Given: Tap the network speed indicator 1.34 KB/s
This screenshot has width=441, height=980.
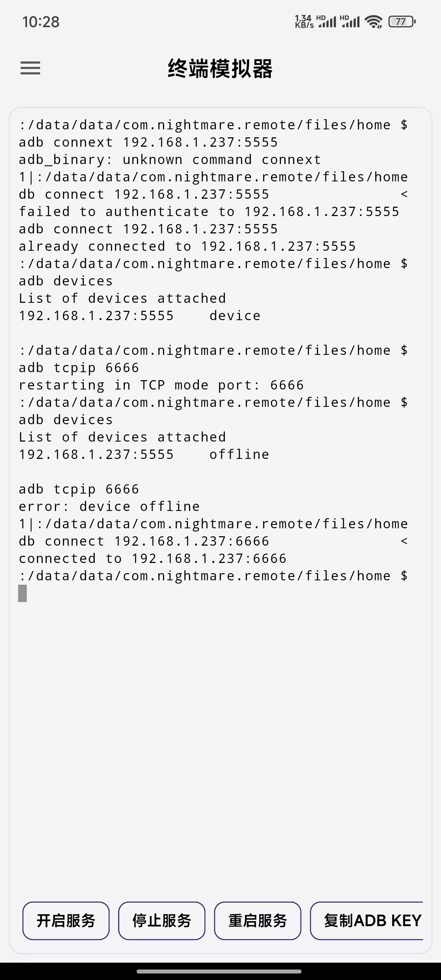Looking at the screenshot, I should (x=303, y=22).
